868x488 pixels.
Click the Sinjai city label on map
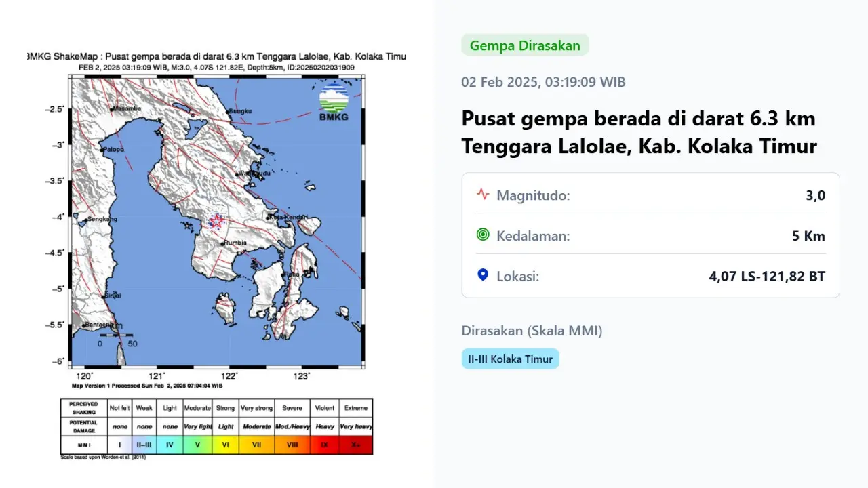(x=113, y=296)
